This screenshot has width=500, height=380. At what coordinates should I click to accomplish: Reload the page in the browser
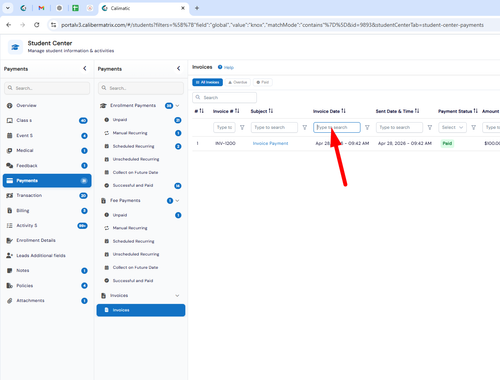click(37, 25)
